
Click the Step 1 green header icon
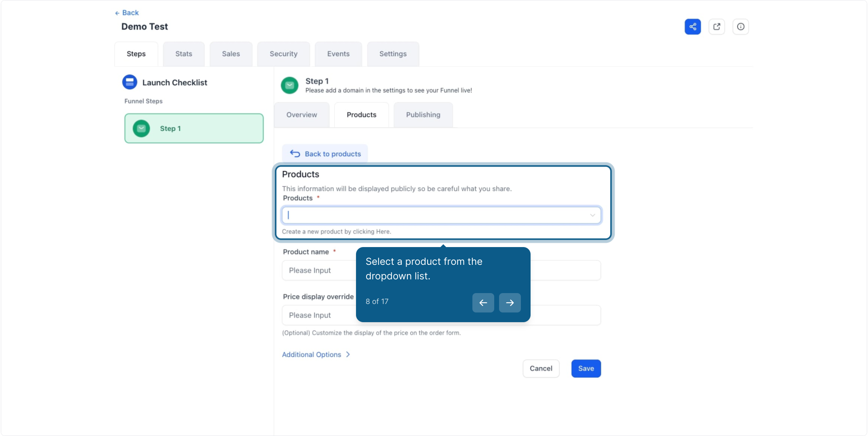[290, 85]
